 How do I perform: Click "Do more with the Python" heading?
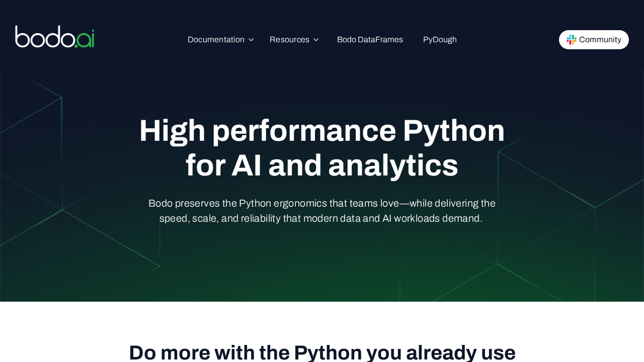(x=322, y=352)
